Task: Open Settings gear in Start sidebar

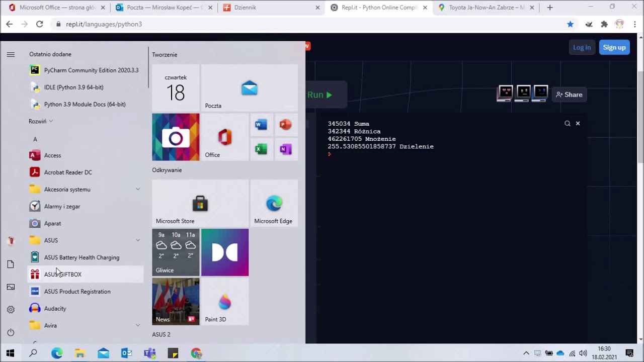Action: click(x=11, y=310)
